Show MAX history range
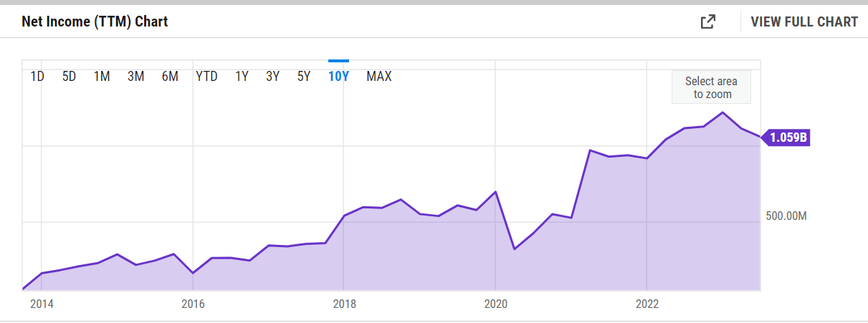 pos(379,76)
